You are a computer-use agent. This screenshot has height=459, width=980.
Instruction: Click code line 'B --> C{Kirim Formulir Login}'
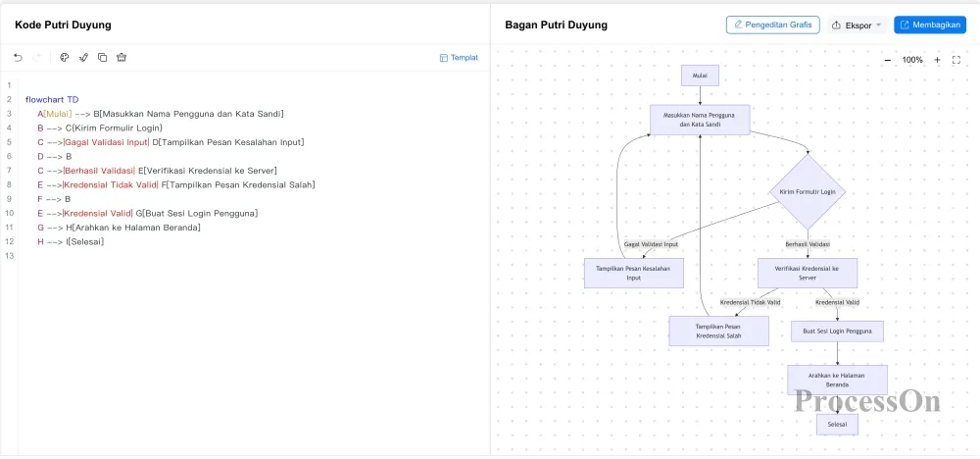[x=100, y=128]
